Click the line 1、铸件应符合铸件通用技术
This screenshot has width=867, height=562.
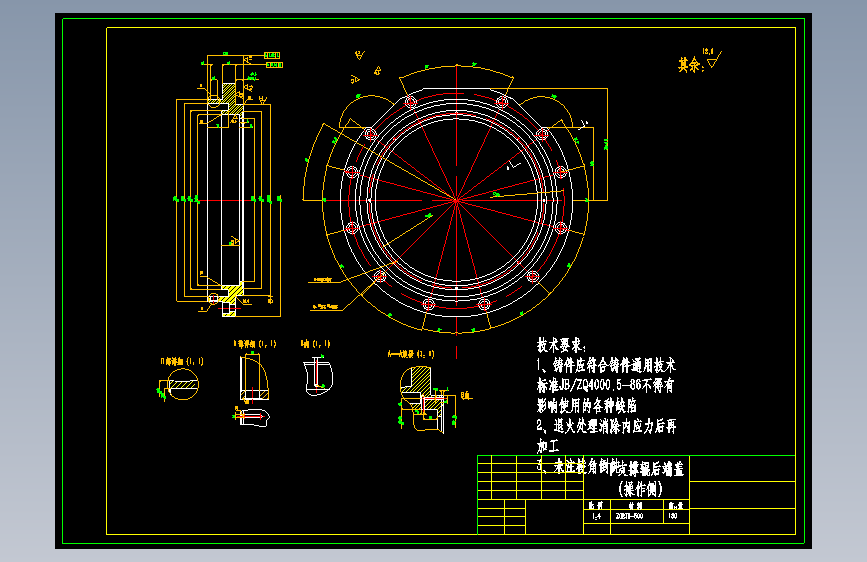point(606,366)
